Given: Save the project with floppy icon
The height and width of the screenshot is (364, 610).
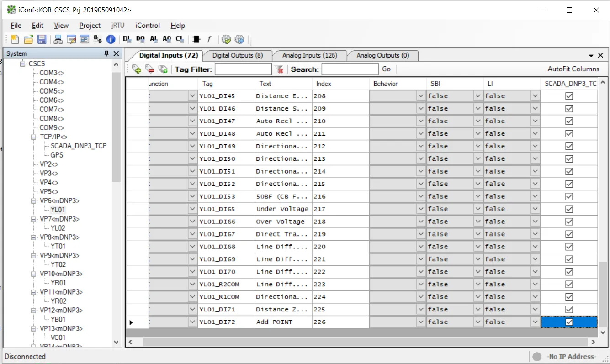Looking at the screenshot, I should [42, 39].
